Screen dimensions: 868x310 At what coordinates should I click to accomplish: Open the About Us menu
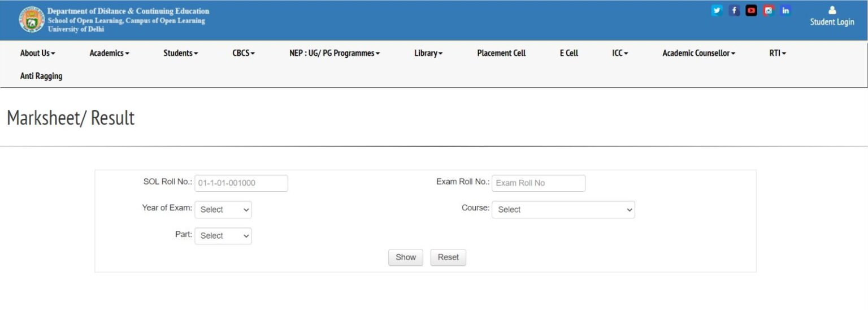tap(37, 53)
